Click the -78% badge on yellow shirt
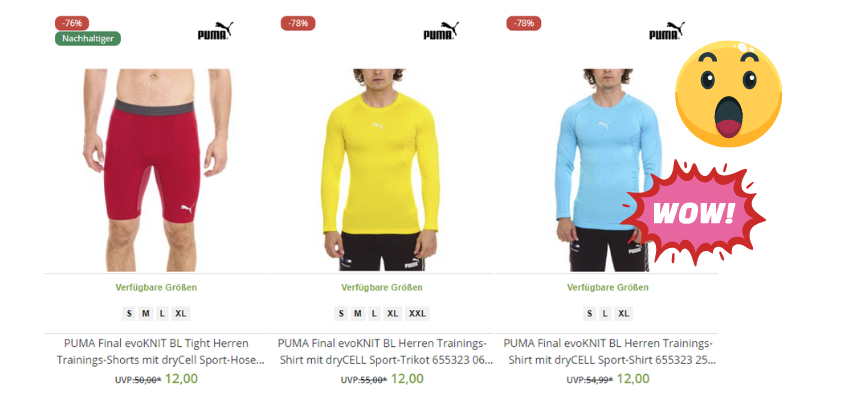This screenshot has width=850, height=405. tap(298, 23)
